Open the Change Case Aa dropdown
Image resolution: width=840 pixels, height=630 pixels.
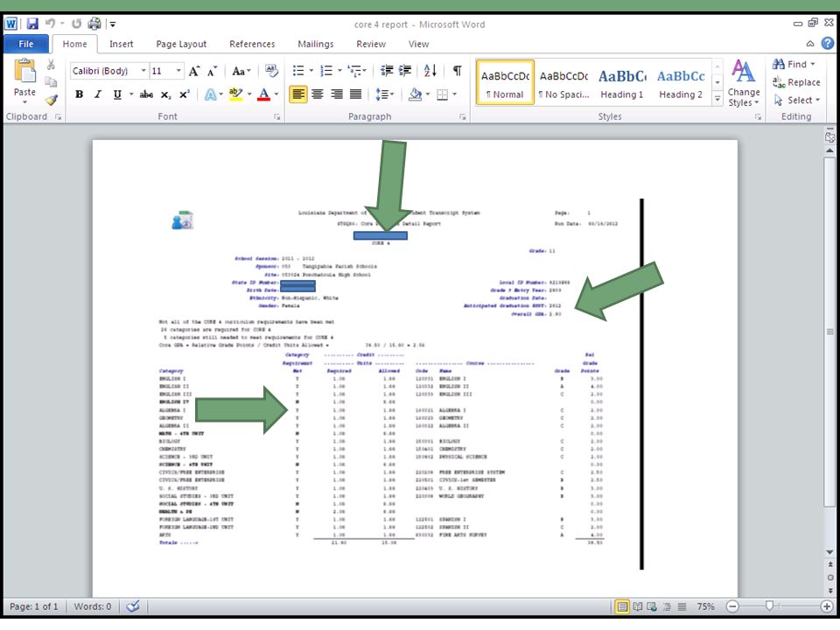tap(241, 71)
